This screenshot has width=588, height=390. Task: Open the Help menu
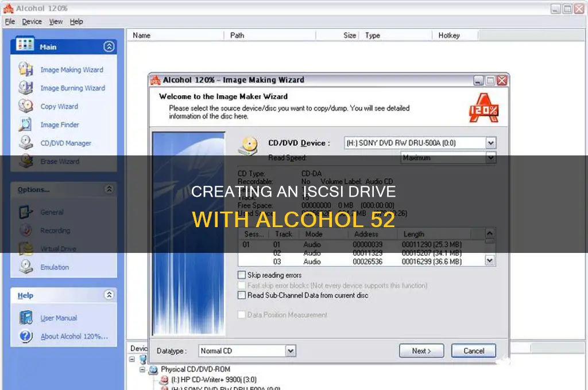(76, 21)
